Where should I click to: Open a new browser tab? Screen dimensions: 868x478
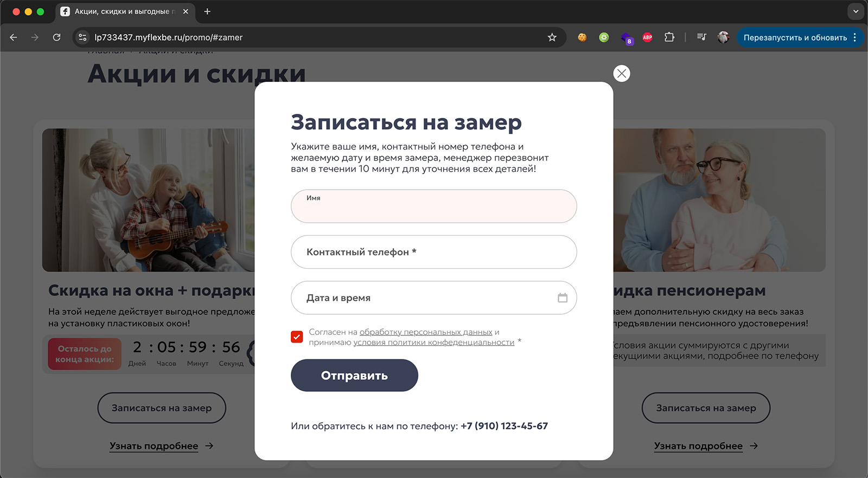(x=207, y=11)
